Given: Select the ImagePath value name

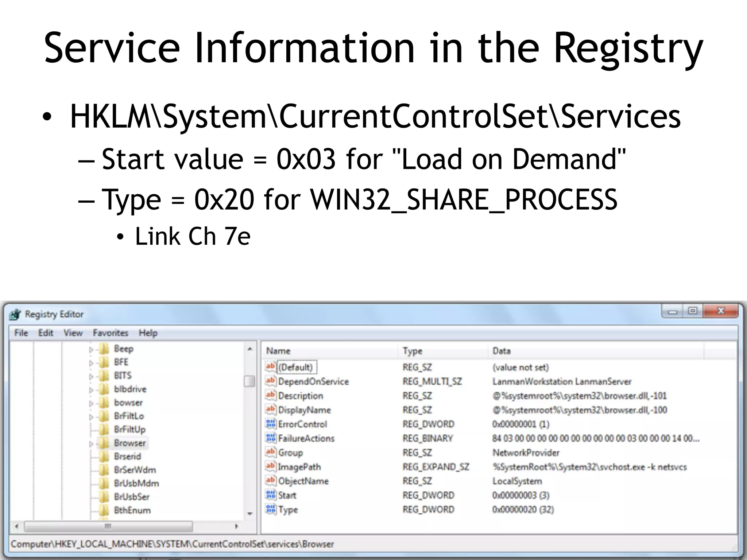Looking at the screenshot, I should 299,467.
